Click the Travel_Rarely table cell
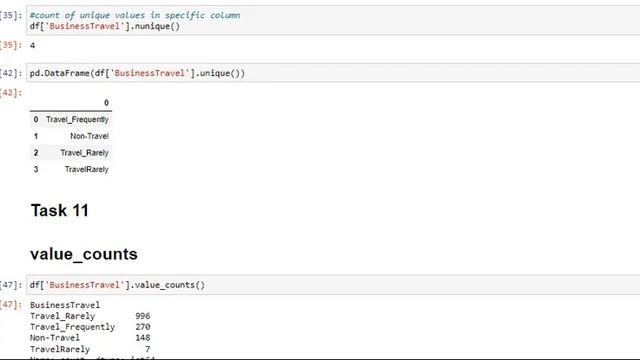This screenshot has width=640, height=360. pyautogui.click(x=84, y=153)
